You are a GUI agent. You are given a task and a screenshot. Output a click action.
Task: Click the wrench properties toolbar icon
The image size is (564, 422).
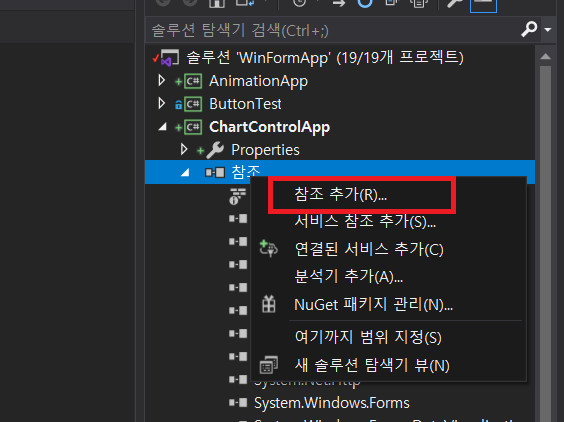454,3
